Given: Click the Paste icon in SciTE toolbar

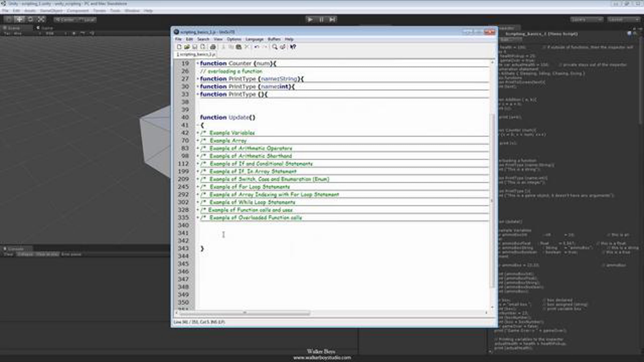Looking at the screenshot, I should (239, 47).
